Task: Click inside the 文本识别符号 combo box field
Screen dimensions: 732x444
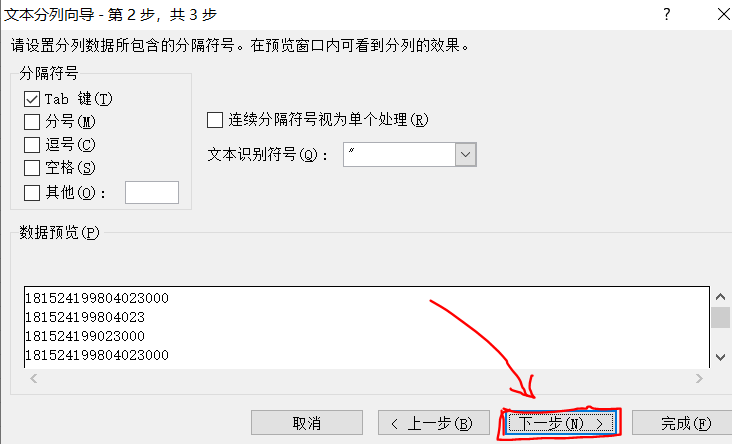Action: tap(399, 155)
